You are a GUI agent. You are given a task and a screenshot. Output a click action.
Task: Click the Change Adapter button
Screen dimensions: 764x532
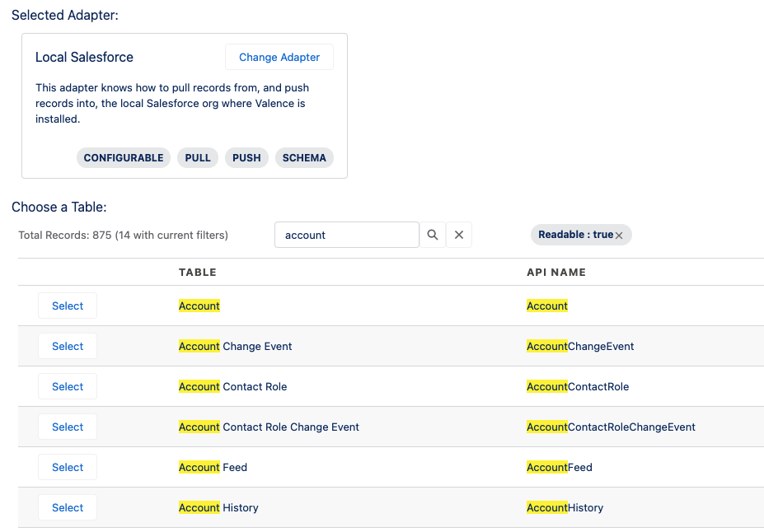coord(279,57)
